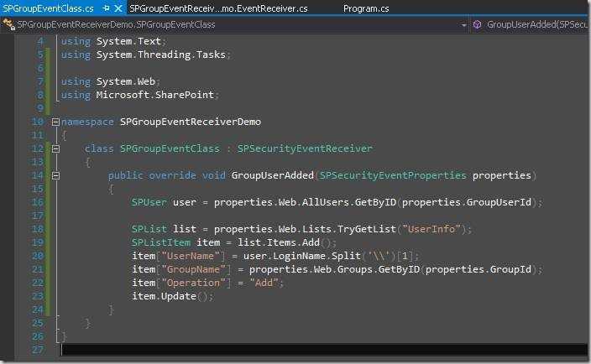Open the SPGroupEventReceiv...mo.EventReceiver.cs tab
591x364 pixels.
218,8
